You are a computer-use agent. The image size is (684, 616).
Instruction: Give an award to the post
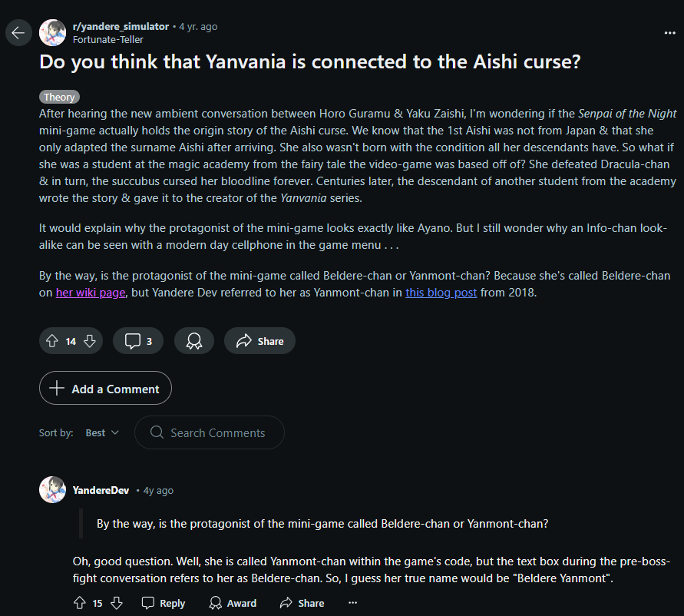193,341
